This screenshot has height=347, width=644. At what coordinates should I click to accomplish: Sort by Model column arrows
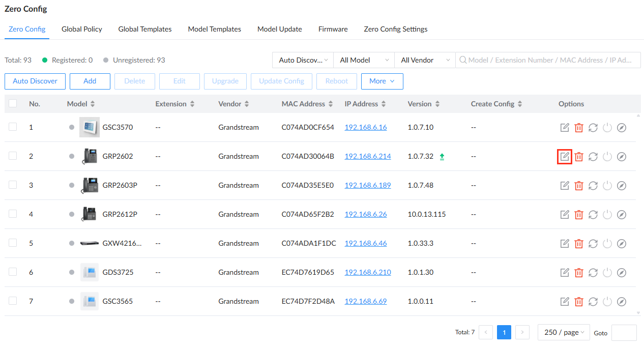pyautogui.click(x=93, y=104)
